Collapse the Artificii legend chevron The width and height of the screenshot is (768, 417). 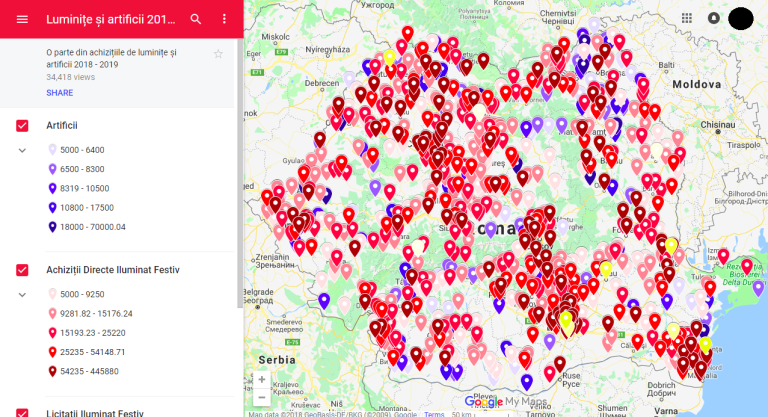(x=22, y=150)
